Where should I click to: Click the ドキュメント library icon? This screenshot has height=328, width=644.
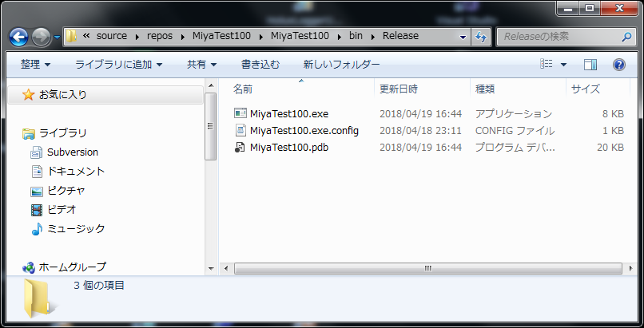(37, 172)
